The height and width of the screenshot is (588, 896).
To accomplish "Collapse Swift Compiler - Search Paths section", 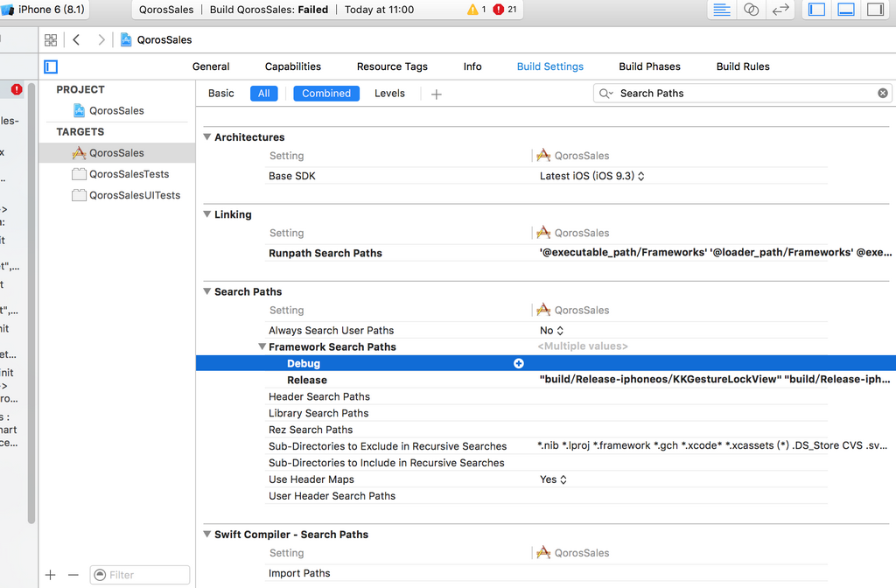I will point(206,534).
